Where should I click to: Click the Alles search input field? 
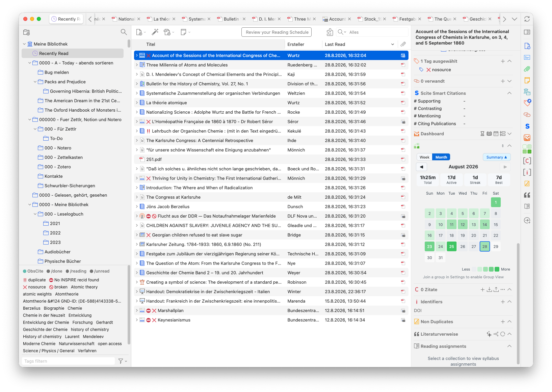(x=377, y=32)
